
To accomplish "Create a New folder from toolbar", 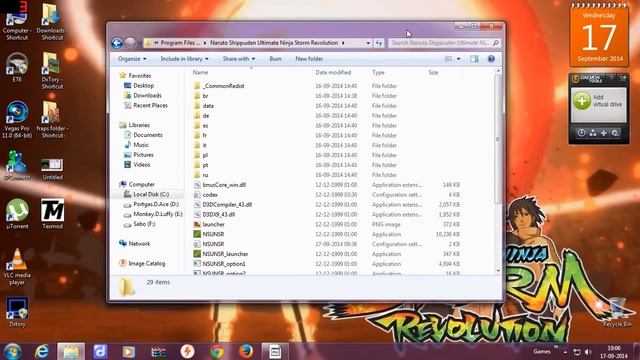I will 309,59.
